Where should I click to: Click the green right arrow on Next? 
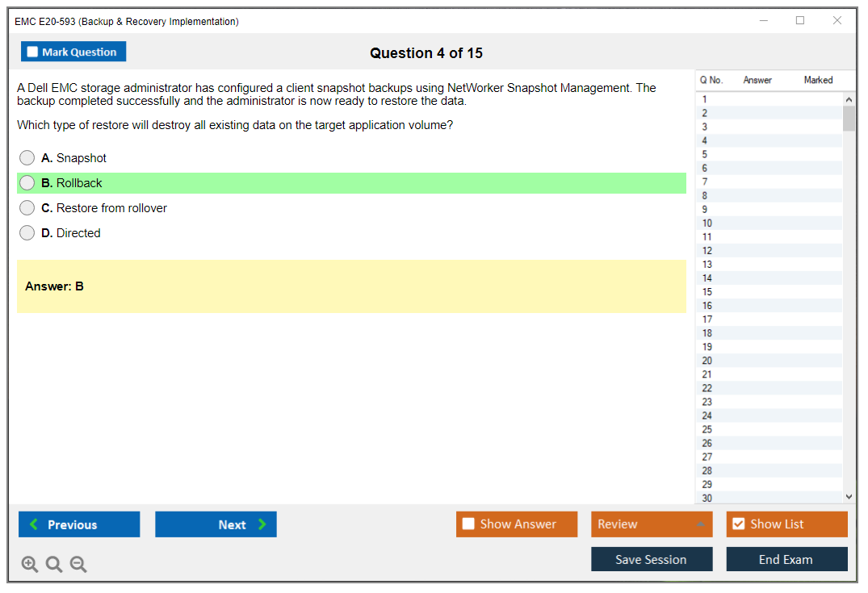[262, 524]
